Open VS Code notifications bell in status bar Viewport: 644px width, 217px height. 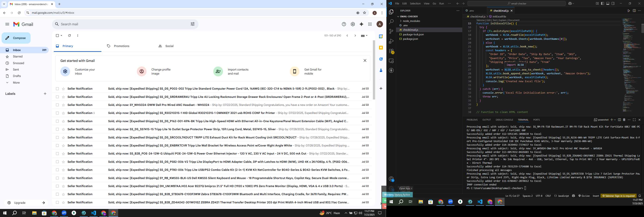(x=640, y=196)
